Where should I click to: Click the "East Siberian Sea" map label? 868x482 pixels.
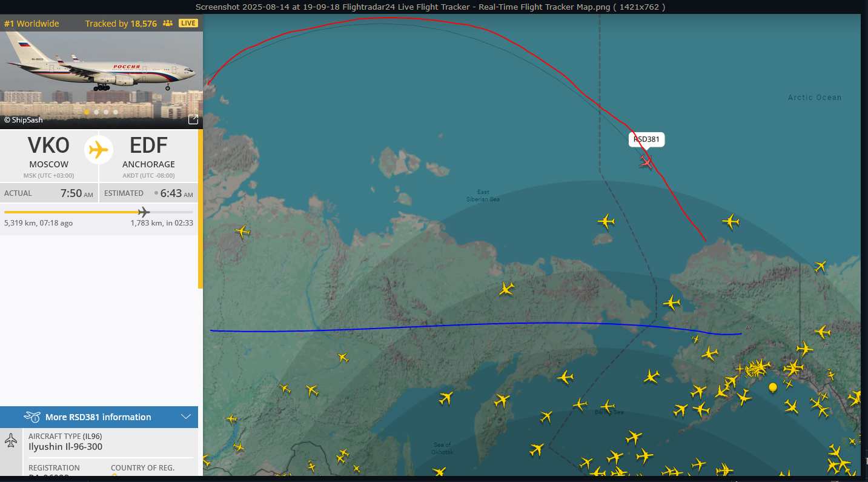point(483,196)
